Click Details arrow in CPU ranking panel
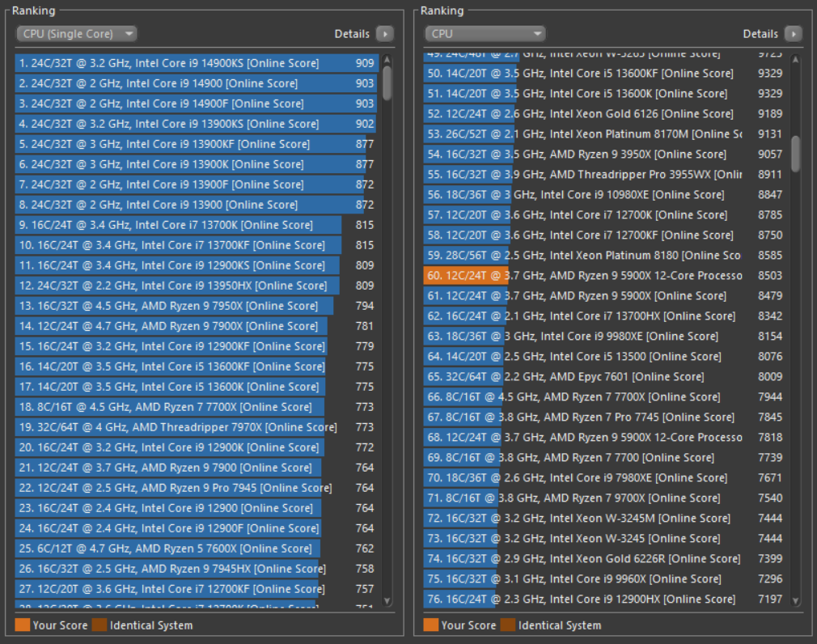This screenshot has width=817, height=644. tap(794, 34)
